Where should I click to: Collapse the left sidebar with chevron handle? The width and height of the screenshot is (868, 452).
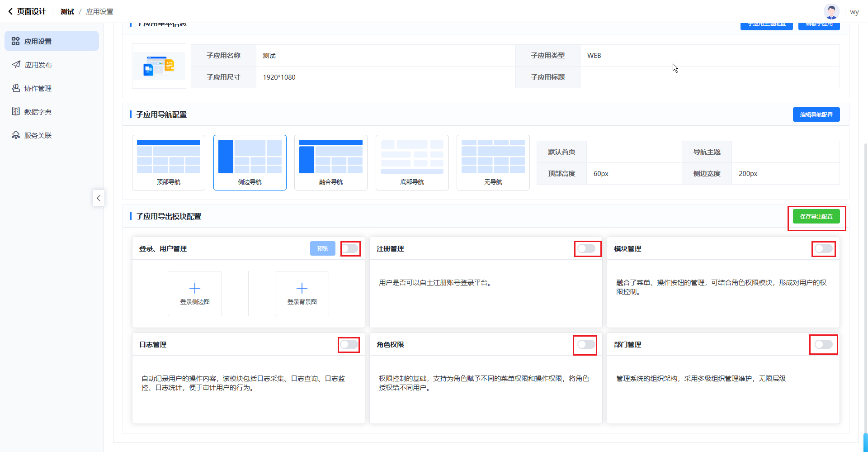pos(99,198)
